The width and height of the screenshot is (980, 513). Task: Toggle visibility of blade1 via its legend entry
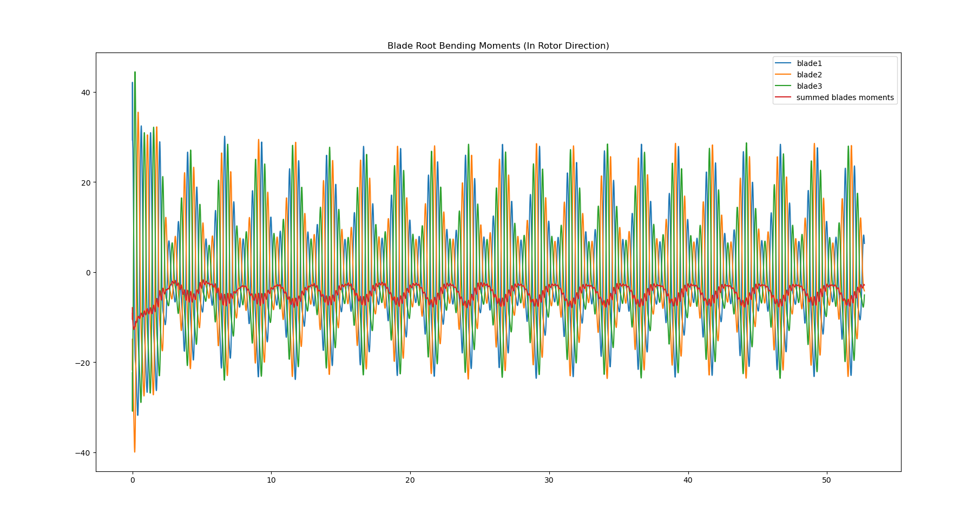pos(809,63)
